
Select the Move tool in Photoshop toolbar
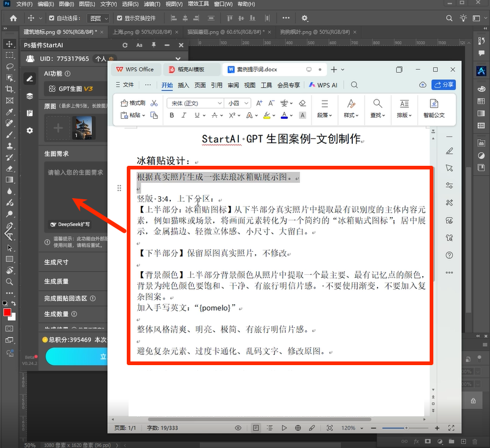coord(9,44)
